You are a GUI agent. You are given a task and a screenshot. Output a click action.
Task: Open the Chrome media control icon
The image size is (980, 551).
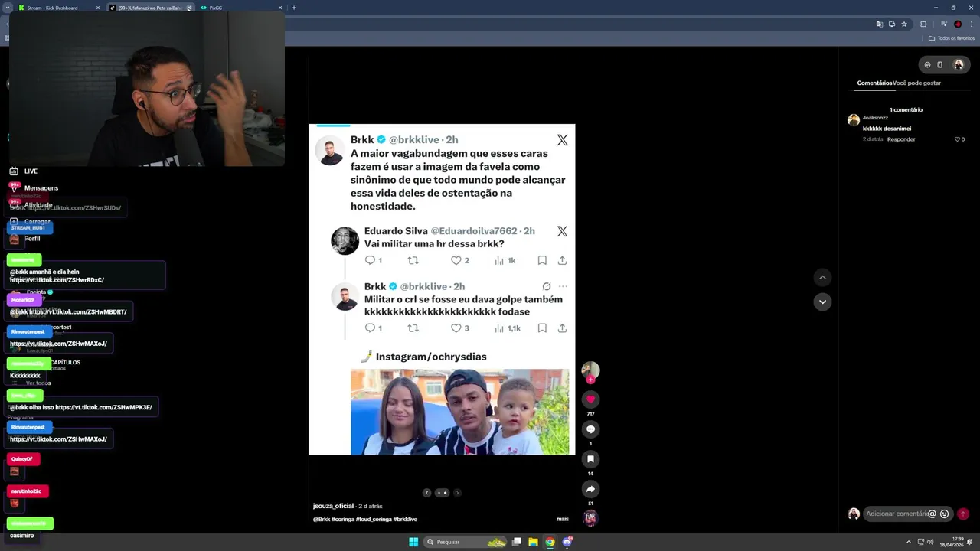tap(944, 24)
